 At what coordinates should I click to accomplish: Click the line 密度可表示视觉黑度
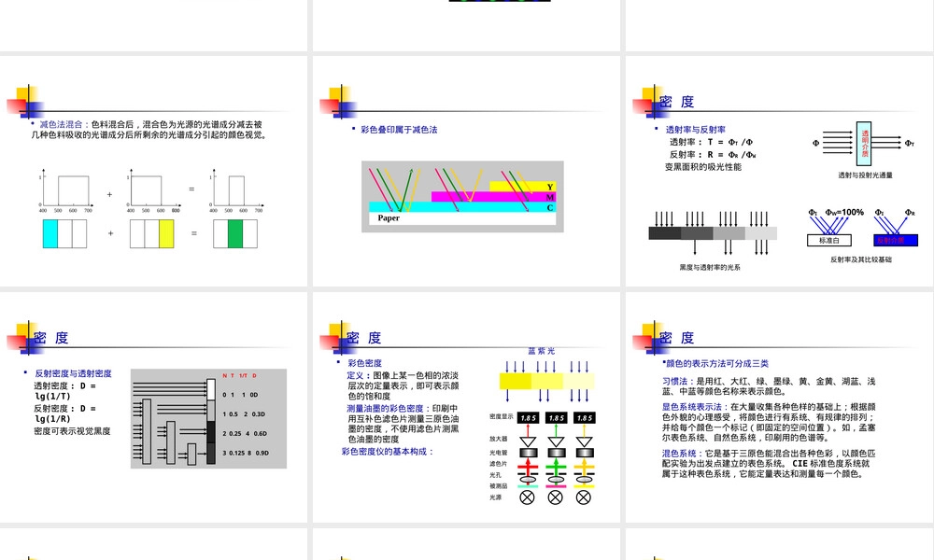72,431
